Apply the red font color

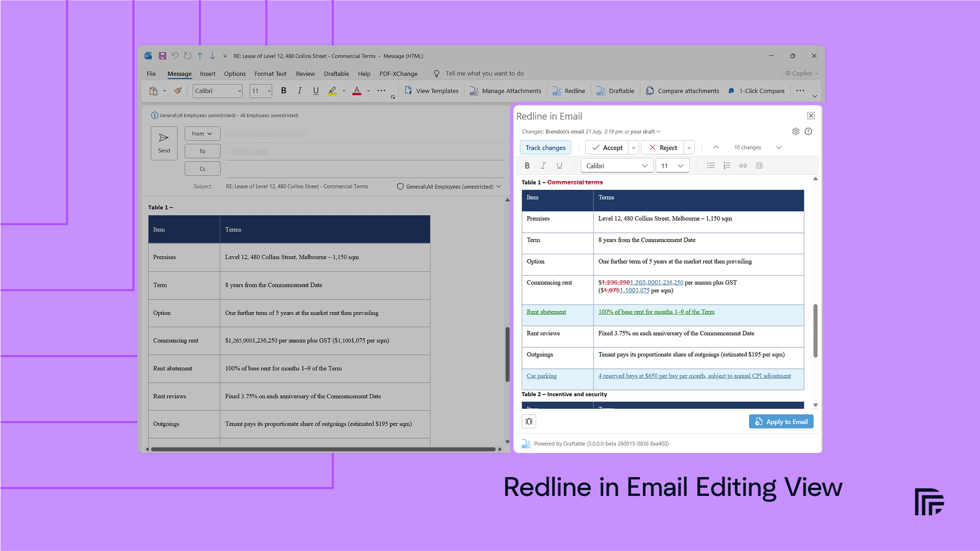357,91
